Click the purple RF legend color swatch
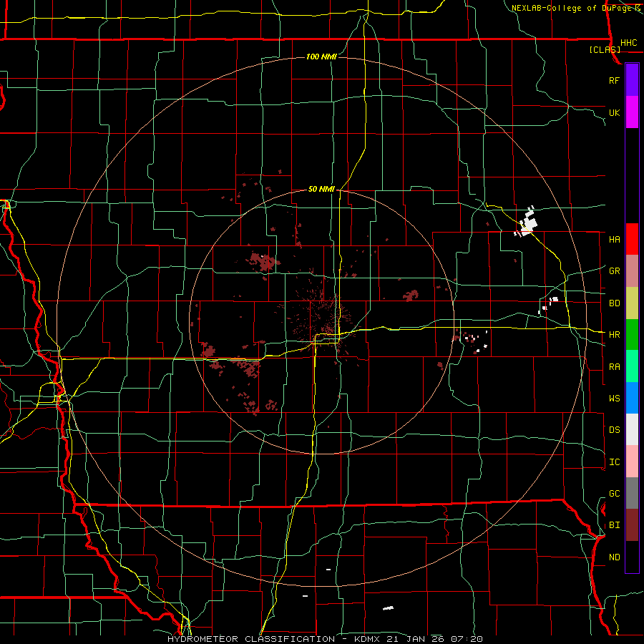 [632, 80]
